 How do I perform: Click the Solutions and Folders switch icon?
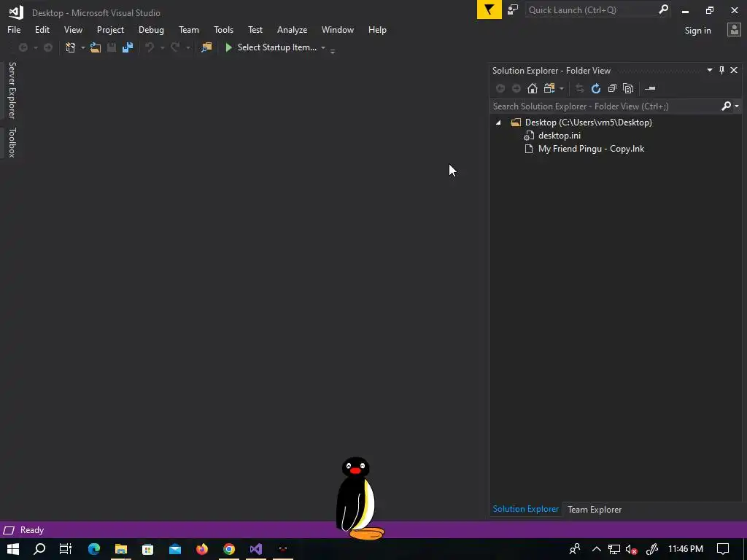549,88
